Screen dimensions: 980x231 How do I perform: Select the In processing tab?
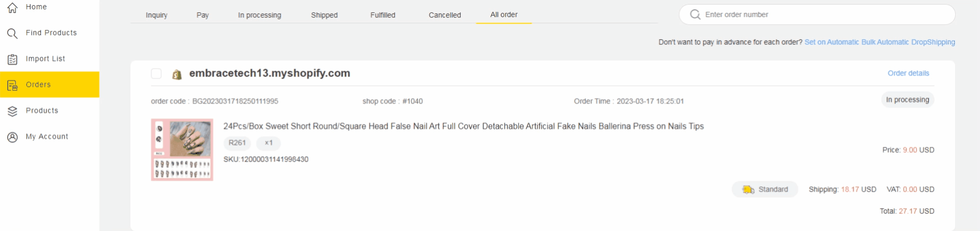click(259, 15)
